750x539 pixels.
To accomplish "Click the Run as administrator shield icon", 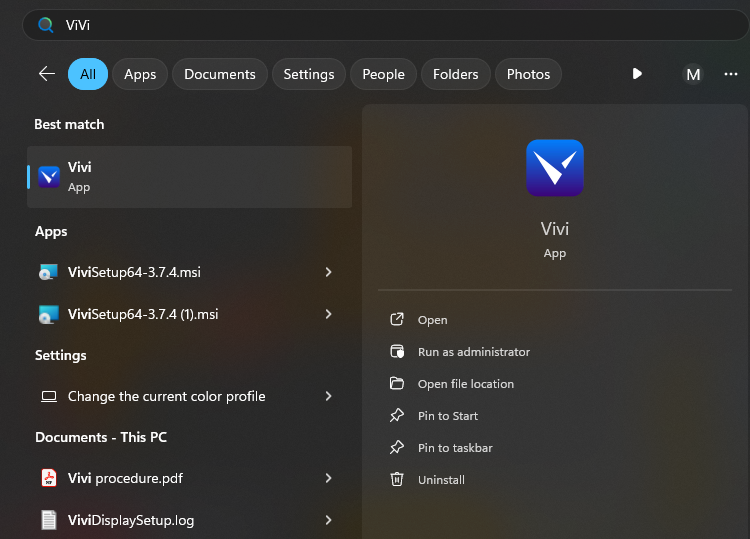I will (397, 352).
